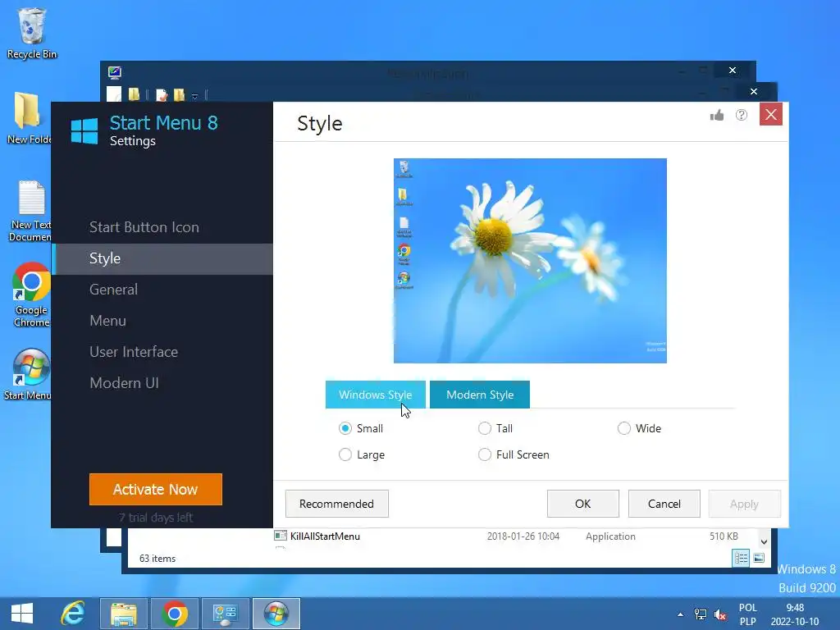
Task: Click the Start Menu 8 Windows logo
Action: [x=84, y=131]
